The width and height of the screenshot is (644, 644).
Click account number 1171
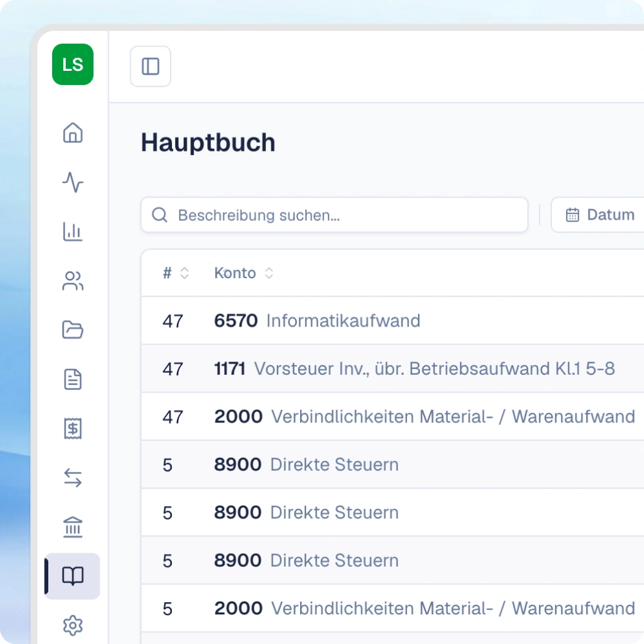(x=230, y=369)
